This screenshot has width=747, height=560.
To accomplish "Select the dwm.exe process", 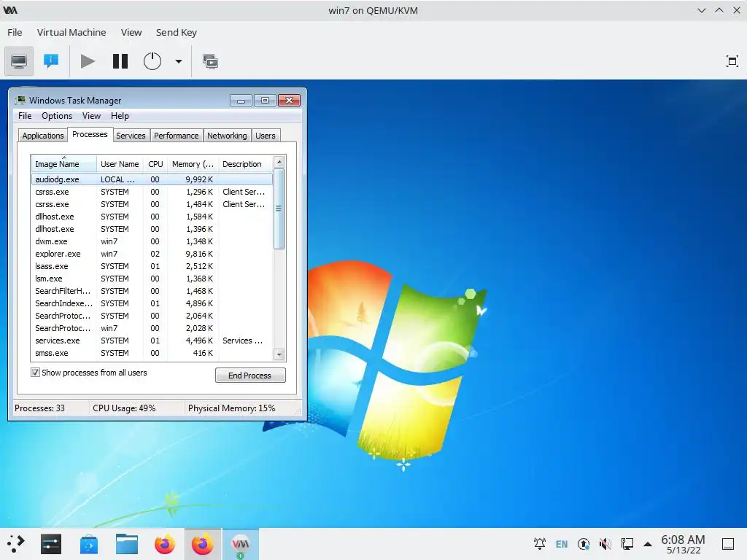I will click(x=152, y=241).
